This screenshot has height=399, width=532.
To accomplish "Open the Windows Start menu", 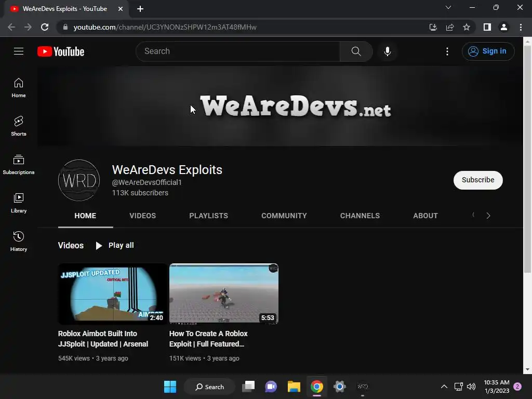I will (170, 387).
